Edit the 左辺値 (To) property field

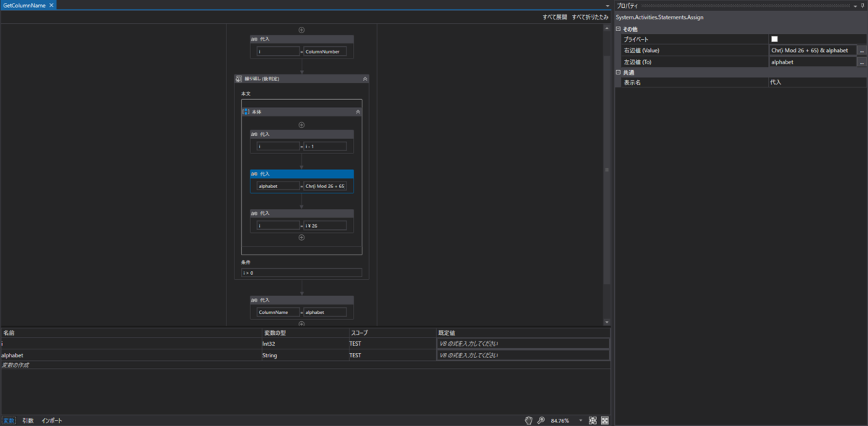(x=813, y=62)
